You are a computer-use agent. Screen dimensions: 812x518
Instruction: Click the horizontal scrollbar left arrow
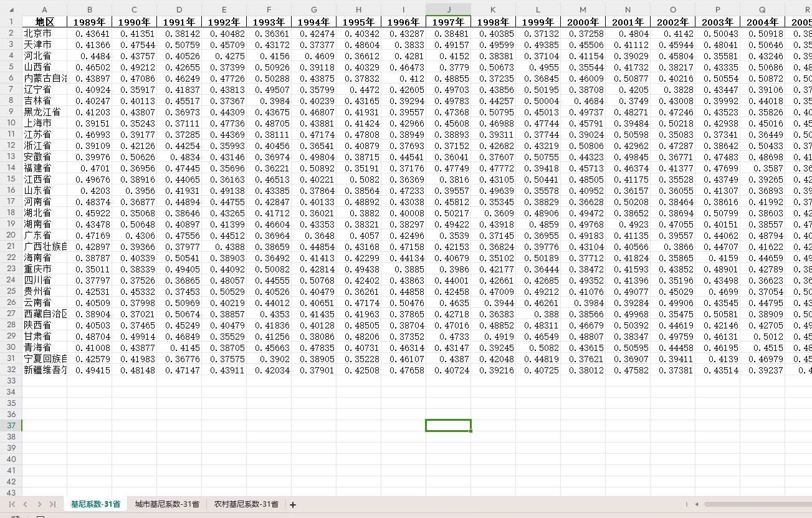point(697,504)
